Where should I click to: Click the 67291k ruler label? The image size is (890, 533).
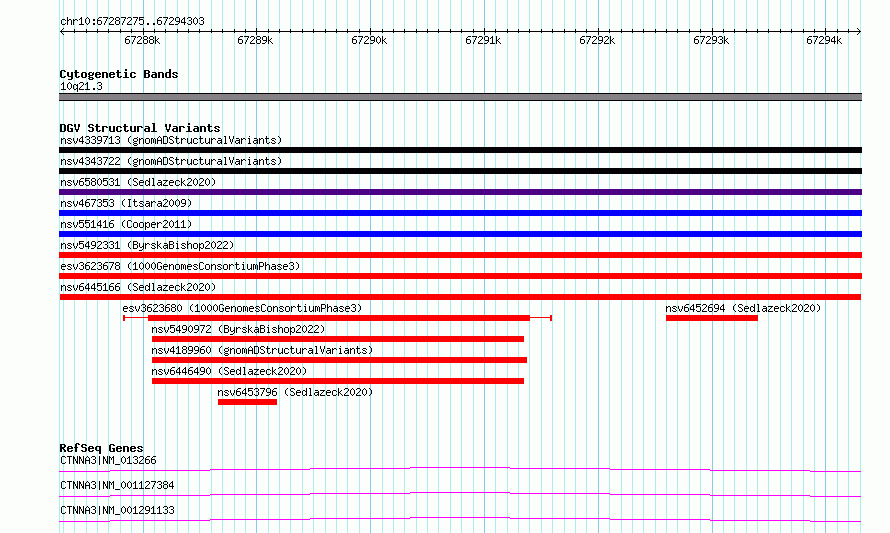point(483,40)
